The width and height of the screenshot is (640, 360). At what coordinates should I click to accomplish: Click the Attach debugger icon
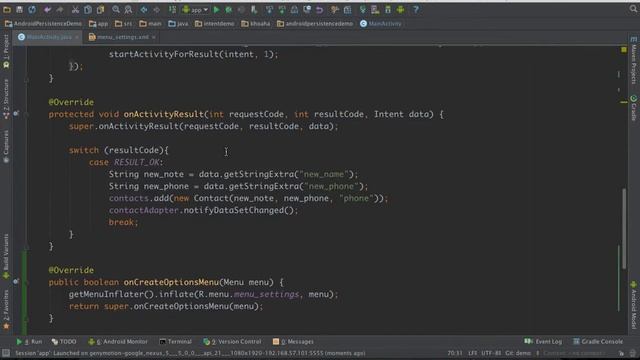[x=254, y=9]
